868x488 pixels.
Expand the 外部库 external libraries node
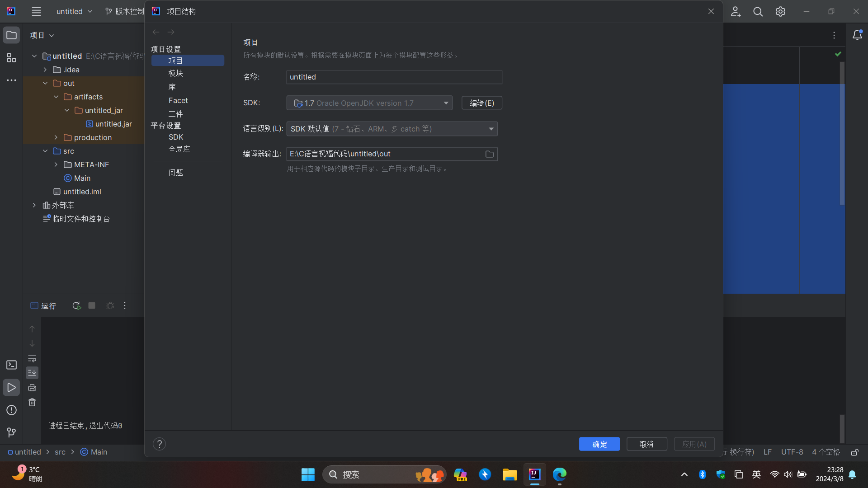point(34,205)
